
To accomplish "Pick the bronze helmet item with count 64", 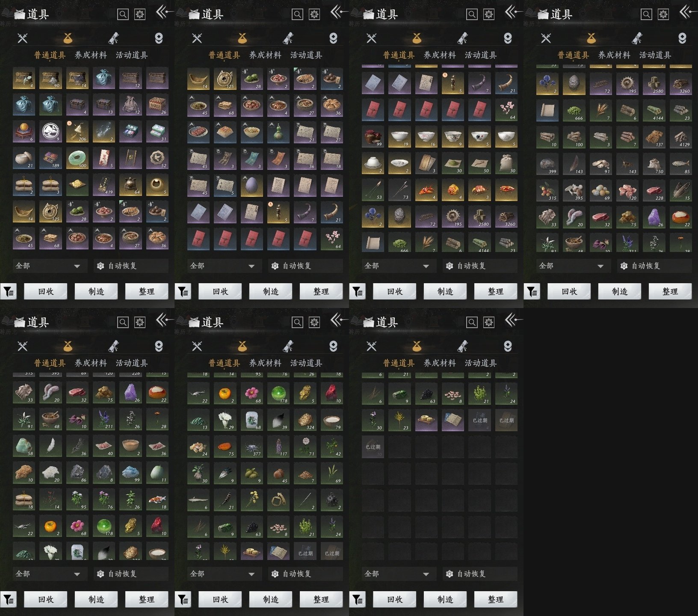I will [x=130, y=185].
